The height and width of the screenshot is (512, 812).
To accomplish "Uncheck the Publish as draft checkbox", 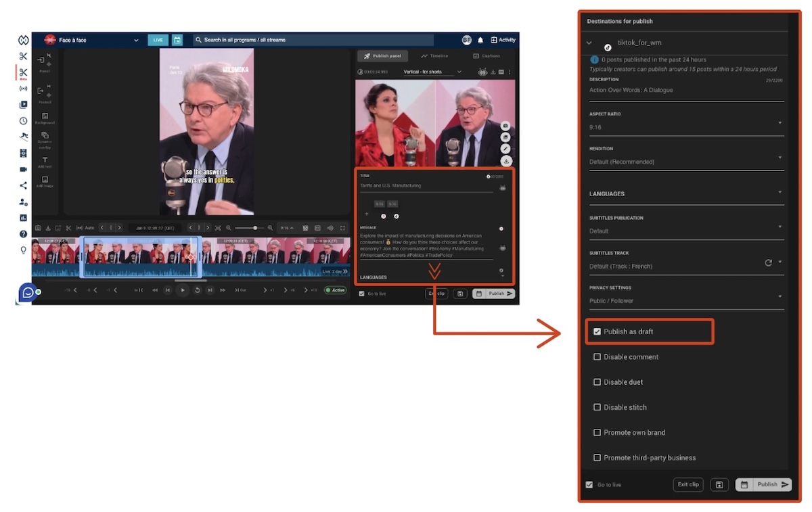I will [597, 331].
